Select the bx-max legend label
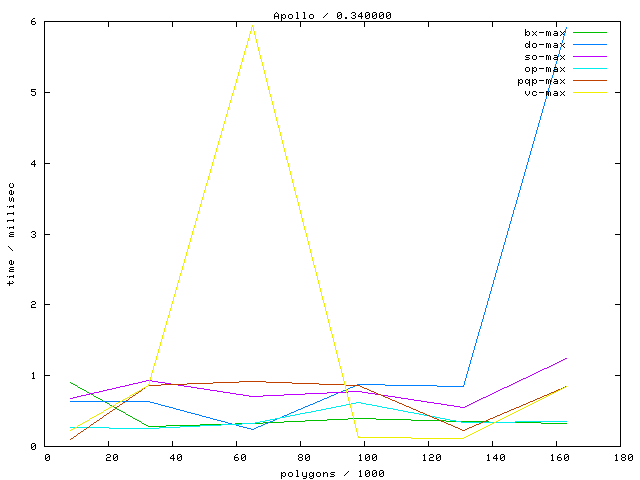The image size is (640, 480). pos(545,33)
